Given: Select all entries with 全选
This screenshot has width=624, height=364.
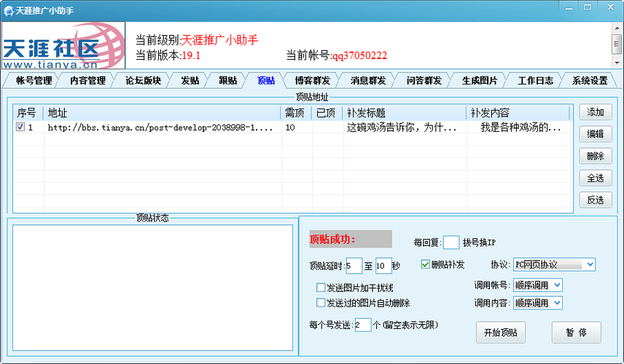Looking at the screenshot, I should pyautogui.click(x=595, y=178).
